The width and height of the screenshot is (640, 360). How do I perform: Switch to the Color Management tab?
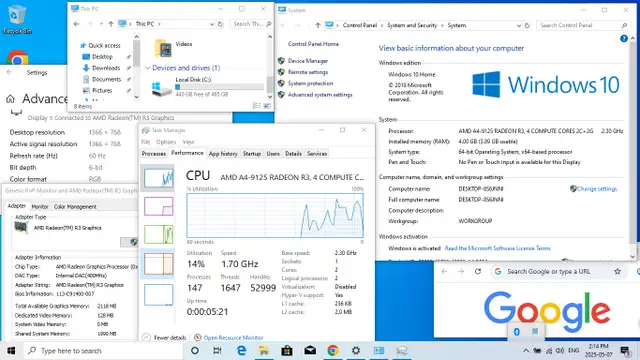click(75, 207)
